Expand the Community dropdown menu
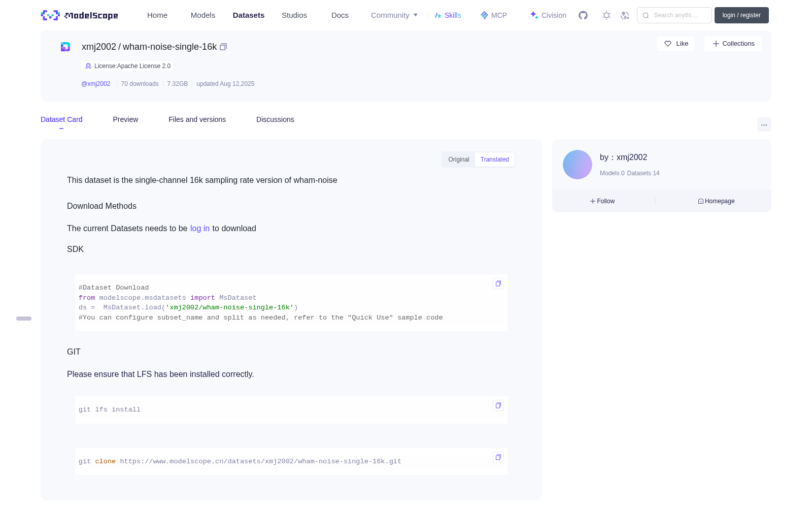The image size is (812, 508). coord(394,15)
